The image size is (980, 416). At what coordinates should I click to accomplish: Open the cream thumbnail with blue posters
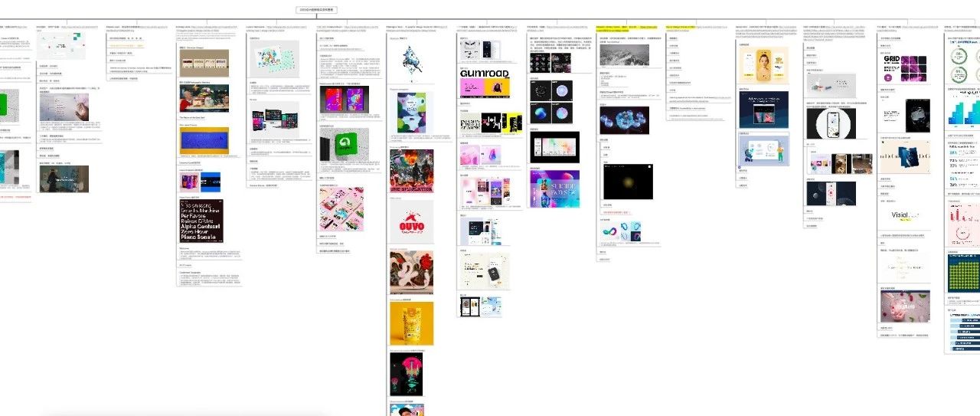[904, 156]
